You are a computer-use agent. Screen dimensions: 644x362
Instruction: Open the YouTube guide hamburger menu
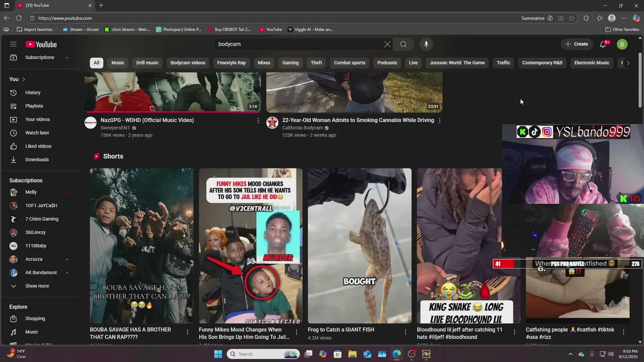pyautogui.click(x=14, y=44)
